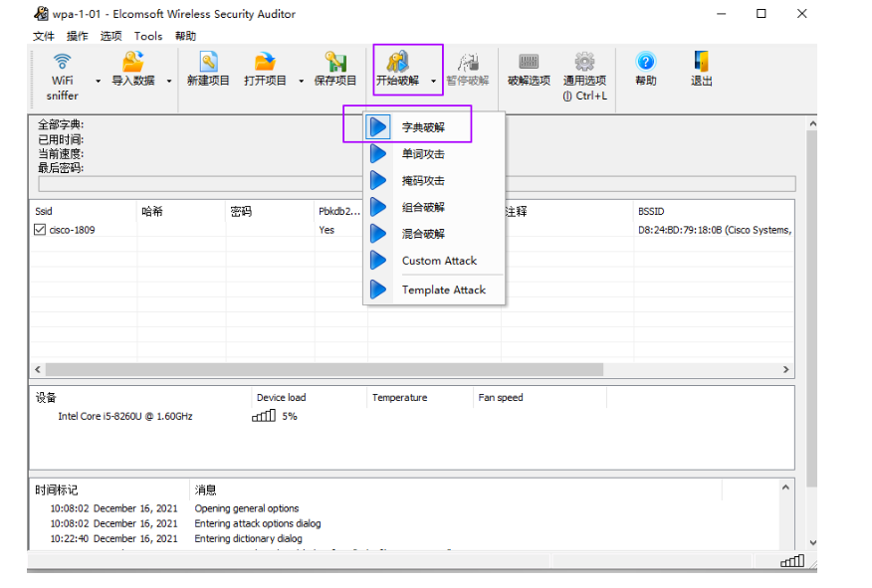Save the project with 保存项目
This screenshot has width=872, height=588.
point(335,69)
